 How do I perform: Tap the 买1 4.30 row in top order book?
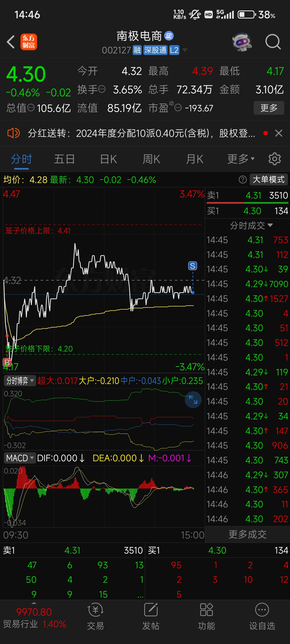(x=247, y=211)
